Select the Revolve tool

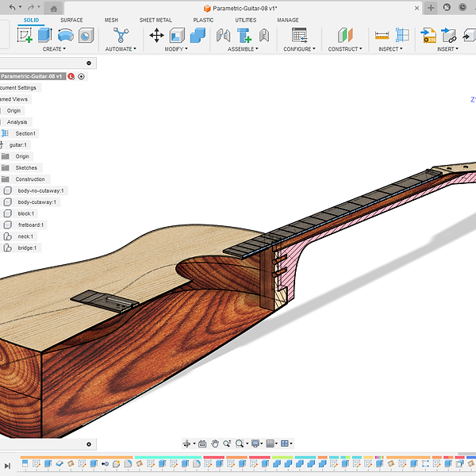66,35
